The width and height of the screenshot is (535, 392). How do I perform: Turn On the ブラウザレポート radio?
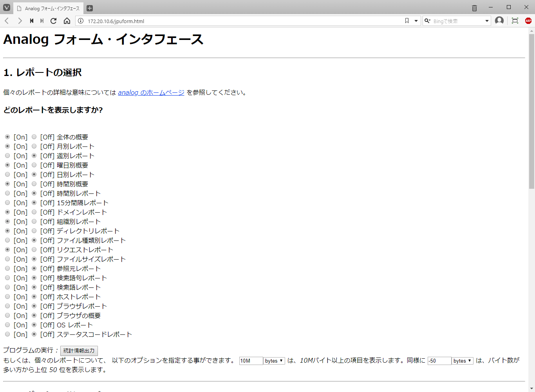(x=7, y=306)
